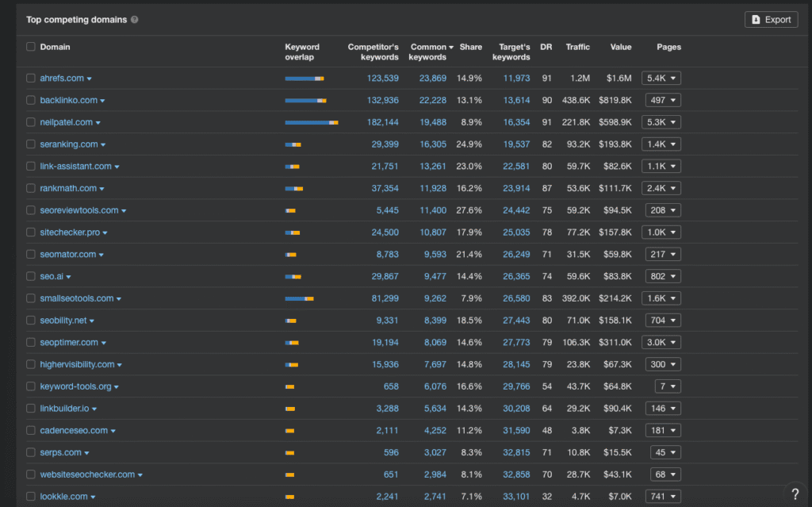
Task: Tick the checkbox next to seo.ai
Action: pyautogui.click(x=31, y=276)
